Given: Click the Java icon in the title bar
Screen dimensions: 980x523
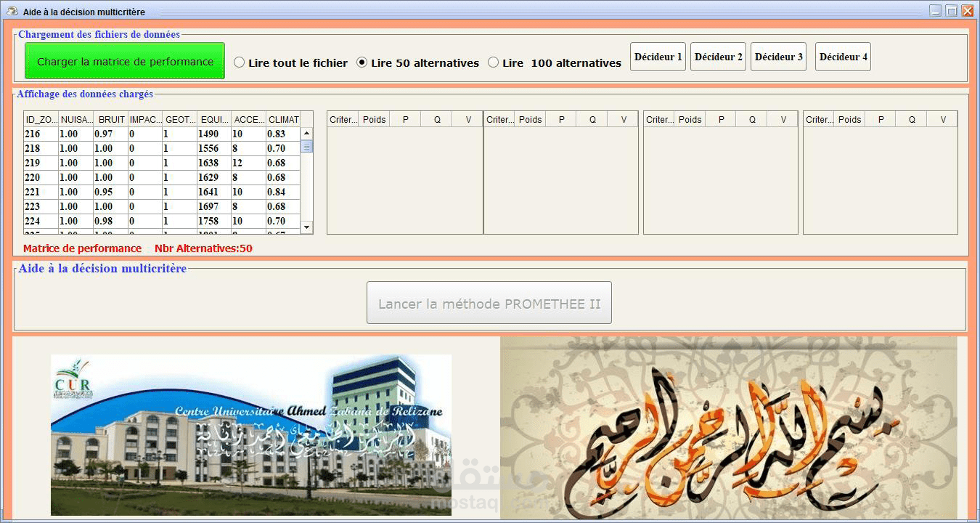Looking at the screenshot, I should click(x=12, y=11).
